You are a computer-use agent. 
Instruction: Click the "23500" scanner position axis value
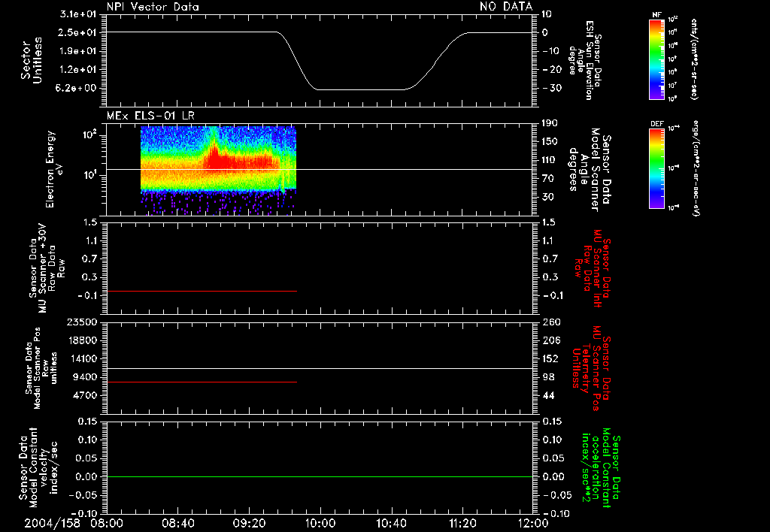point(82,322)
